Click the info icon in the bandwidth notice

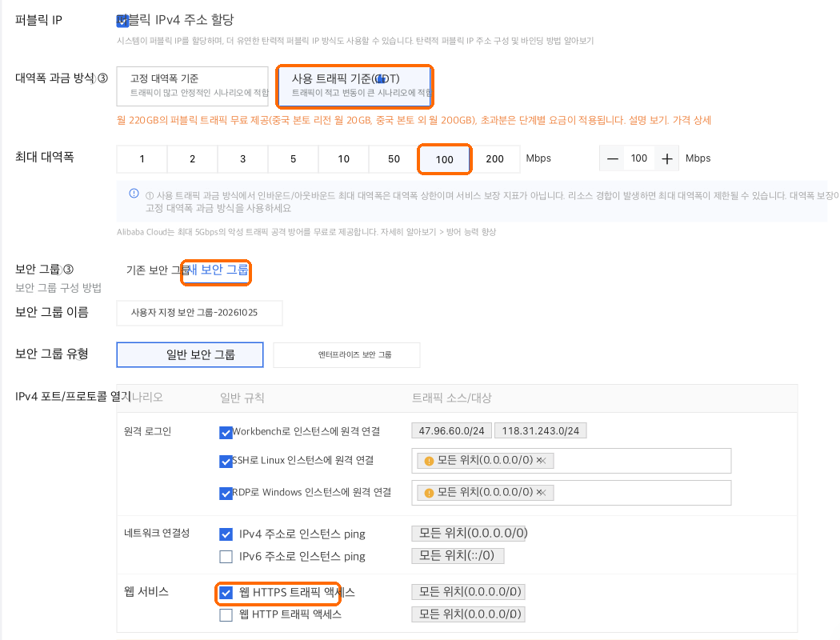134,194
